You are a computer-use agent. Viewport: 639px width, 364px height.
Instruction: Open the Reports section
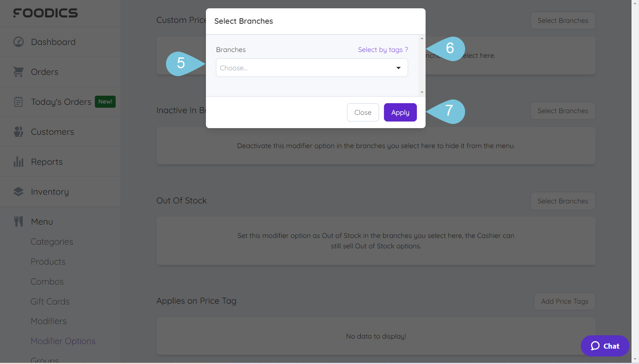(60, 161)
